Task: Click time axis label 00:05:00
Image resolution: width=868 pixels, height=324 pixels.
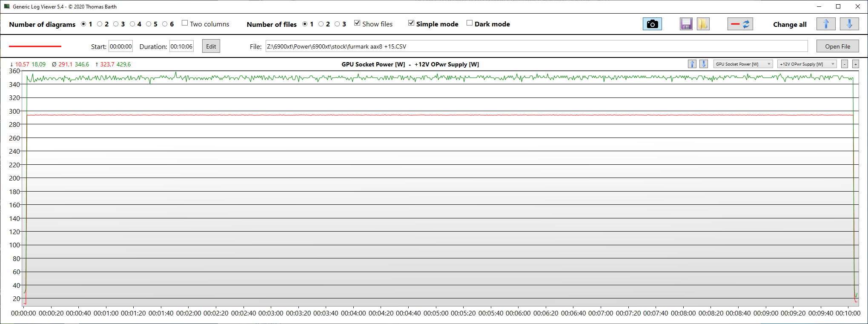Action: (x=436, y=313)
